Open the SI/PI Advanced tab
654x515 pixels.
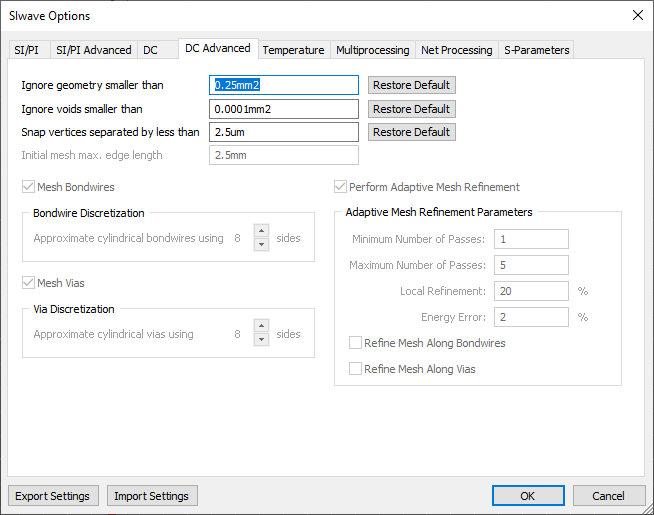[x=94, y=50]
